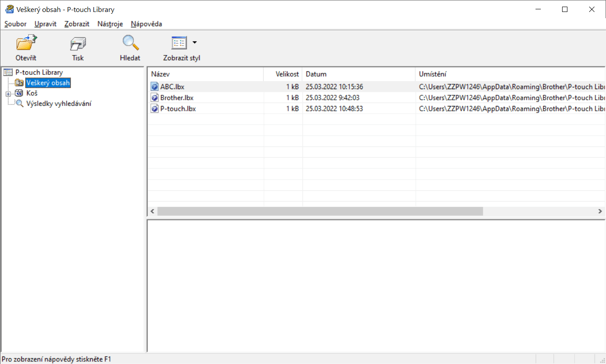The height and width of the screenshot is (364, 606).
Task: Click horizontal scrollbar left arrow
Action: click(x=152, y=211)
